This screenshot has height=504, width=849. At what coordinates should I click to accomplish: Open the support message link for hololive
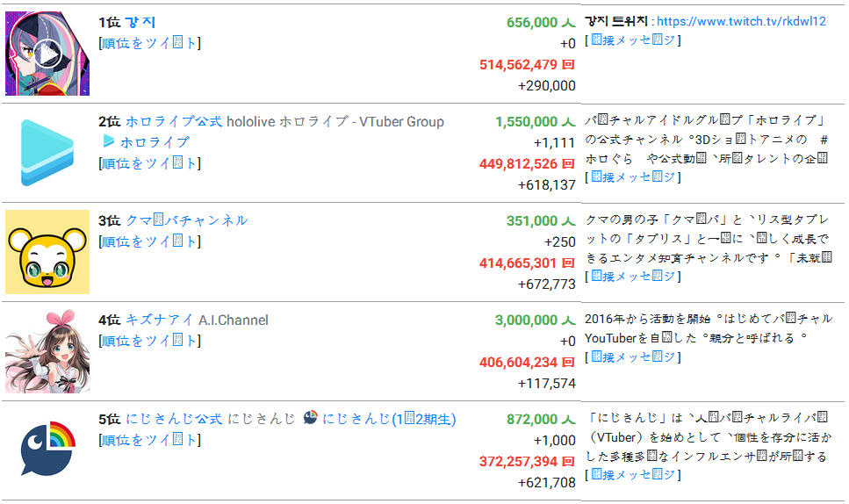coord(633,177)
